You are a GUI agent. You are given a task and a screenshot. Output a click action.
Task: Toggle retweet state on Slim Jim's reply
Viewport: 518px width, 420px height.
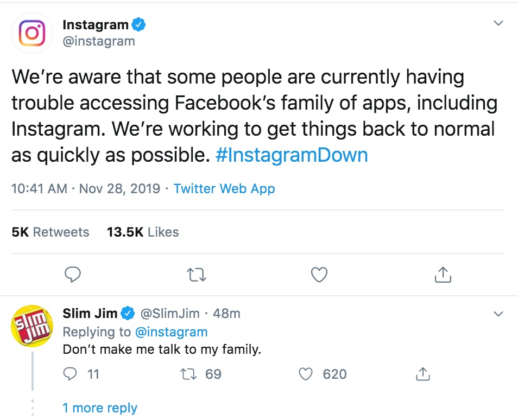[x=188, y=374]
